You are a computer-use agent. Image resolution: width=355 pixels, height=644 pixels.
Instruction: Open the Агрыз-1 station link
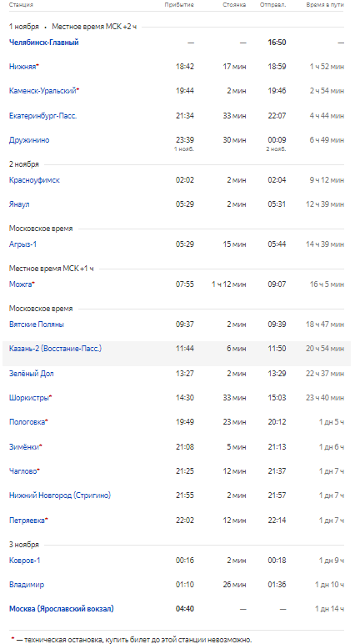coord(22,244)
